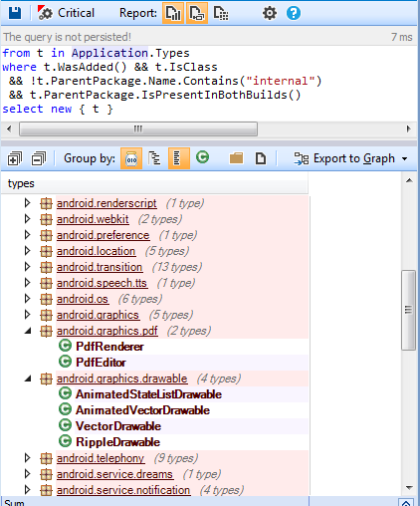
Task: Expand all result nodes with the plus icon
Action: 15,158
